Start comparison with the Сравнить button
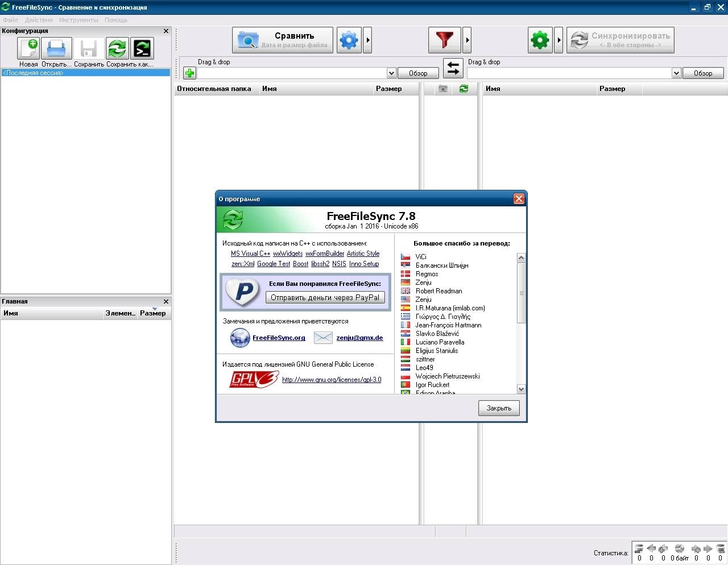This screenshot has height=565, width=728. 283,40
